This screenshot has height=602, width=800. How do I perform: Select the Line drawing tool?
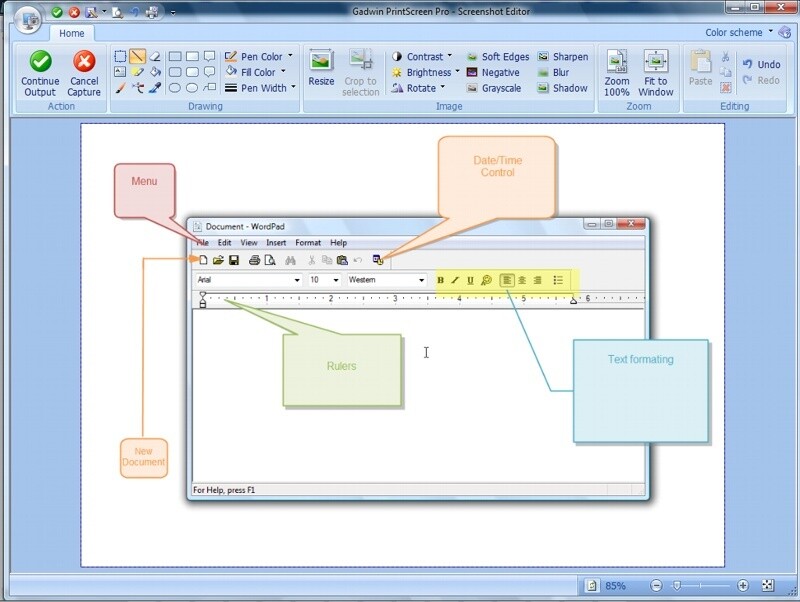click(139, 56)
